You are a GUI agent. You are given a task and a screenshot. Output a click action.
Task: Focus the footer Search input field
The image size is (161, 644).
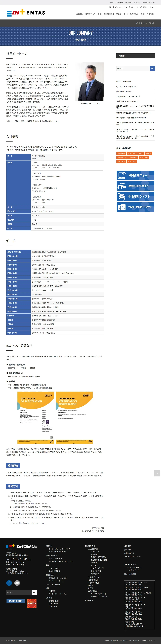click(x=19, y=592)
